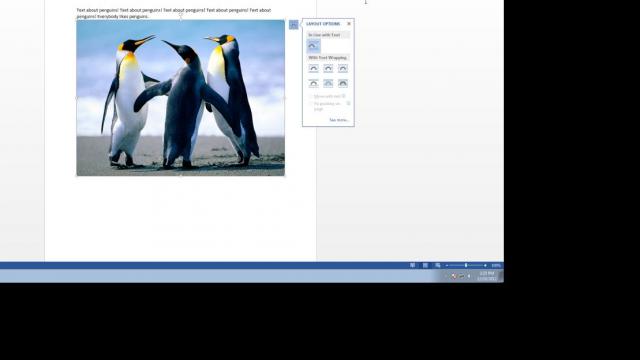
Task: Click the Layout Options button beside the picture
Action: [293, 25]
